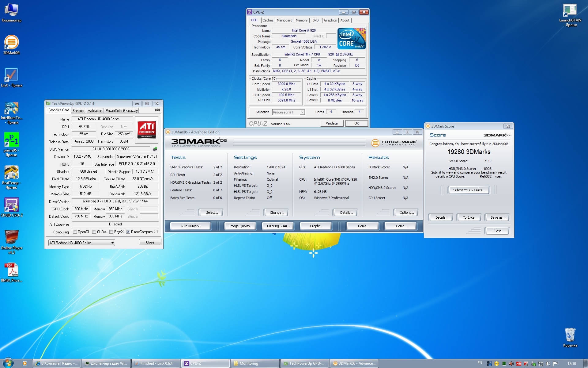Image resolution: width=588 pixels, height=368 pixels.
Task: Click Select... under the Tests section
Action: [212, 213]
